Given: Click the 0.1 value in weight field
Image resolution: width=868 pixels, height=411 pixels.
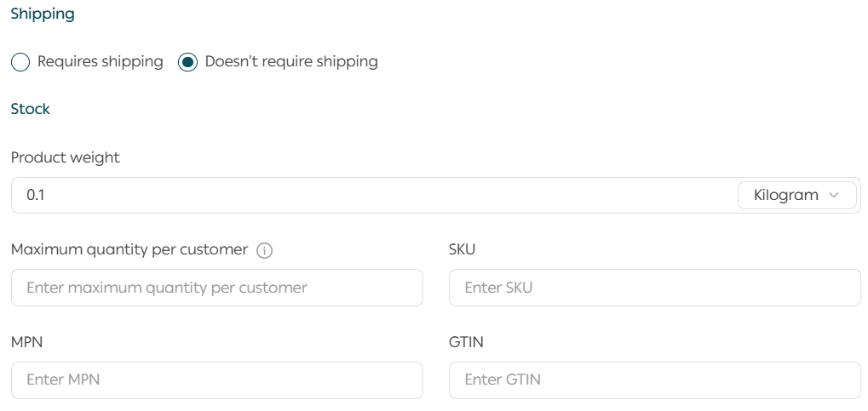Looking at the screenshot, I should [x=36, y=196].
